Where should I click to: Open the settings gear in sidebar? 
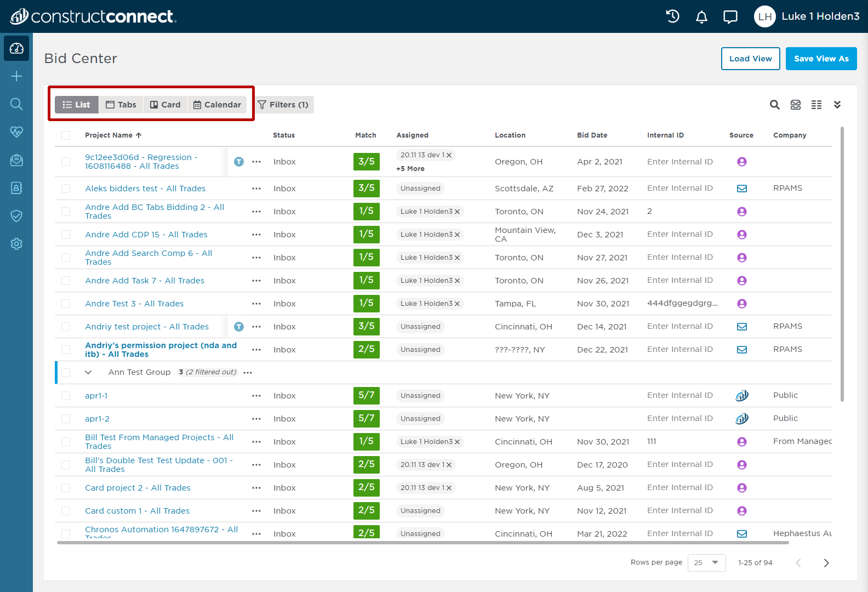pyautogui.click(x=16, y=244)
